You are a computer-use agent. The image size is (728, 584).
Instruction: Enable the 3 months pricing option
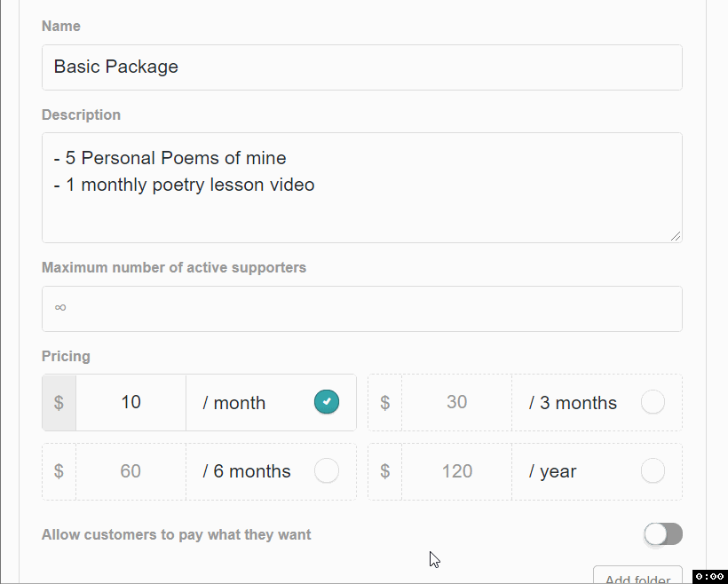coord(653,402)
